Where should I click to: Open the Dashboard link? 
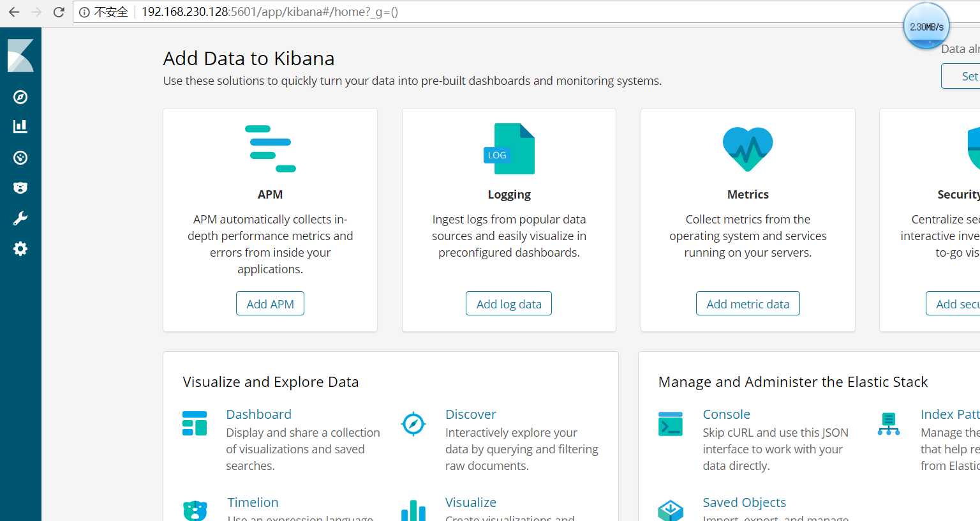pyautogui.click(x=258, y=414)
